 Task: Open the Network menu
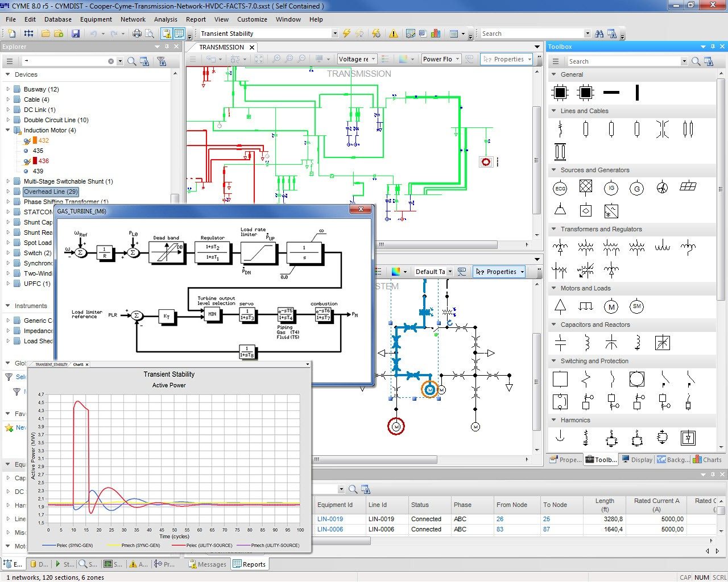pyautogui.click(x=133, y=19)
